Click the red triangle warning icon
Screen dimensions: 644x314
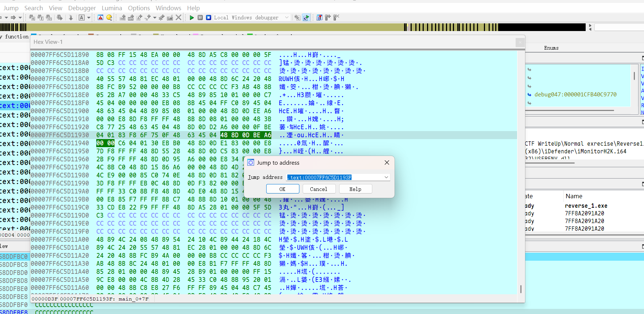101,18
